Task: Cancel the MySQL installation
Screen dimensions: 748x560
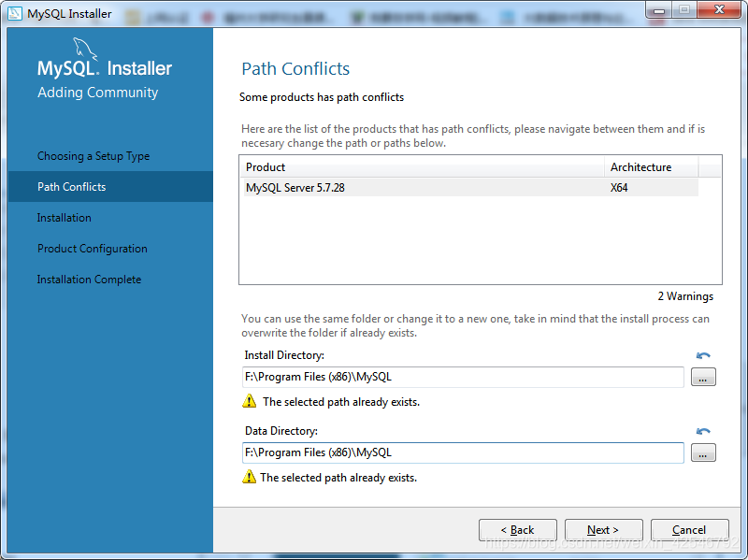Action: click(689, 530)
